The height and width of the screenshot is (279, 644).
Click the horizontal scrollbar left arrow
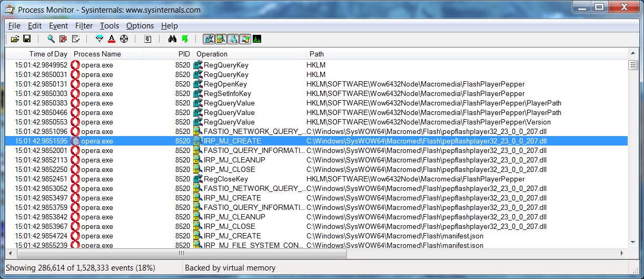click(10, 254)
